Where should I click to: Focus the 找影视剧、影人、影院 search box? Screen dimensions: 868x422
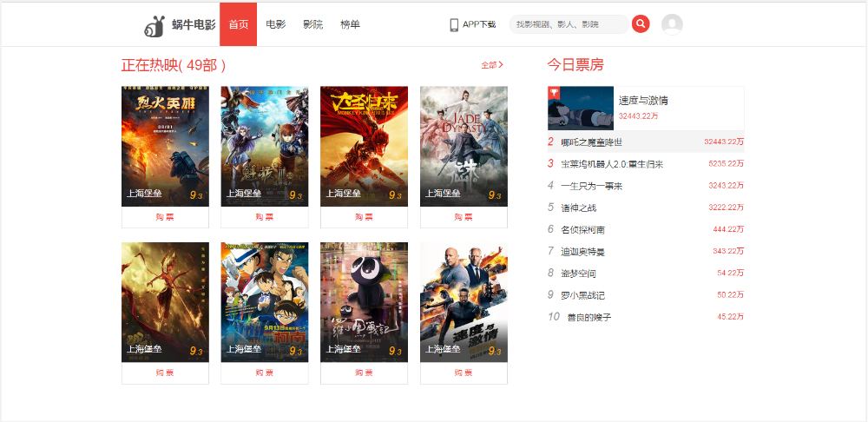pyautogui.click(x=569, y=24)
